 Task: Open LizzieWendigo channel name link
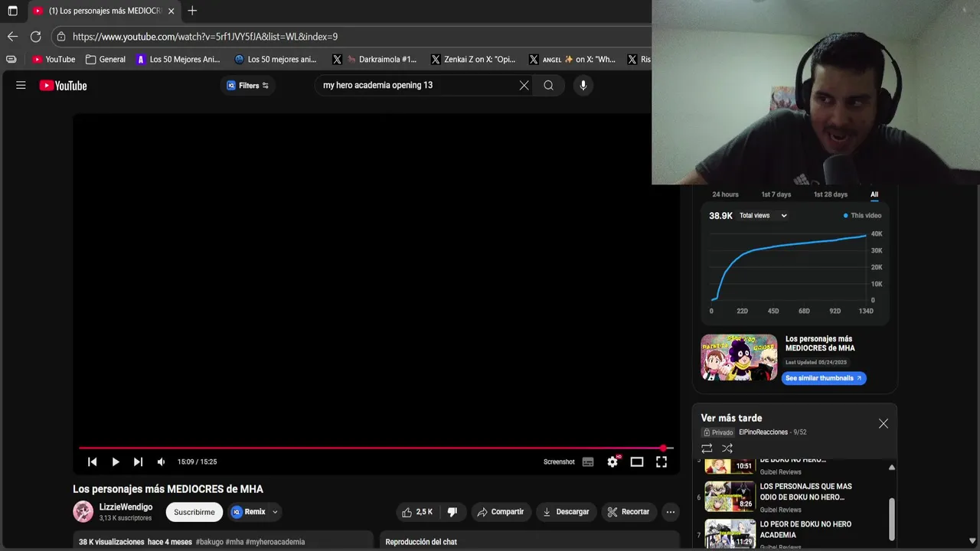pos(126,507)
